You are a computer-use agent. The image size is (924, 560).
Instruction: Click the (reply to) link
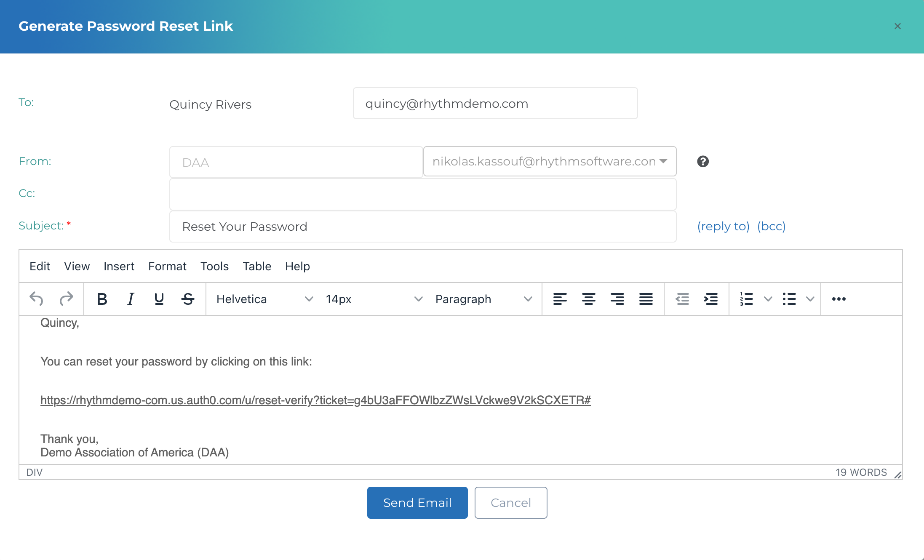(x=724, y=226)
